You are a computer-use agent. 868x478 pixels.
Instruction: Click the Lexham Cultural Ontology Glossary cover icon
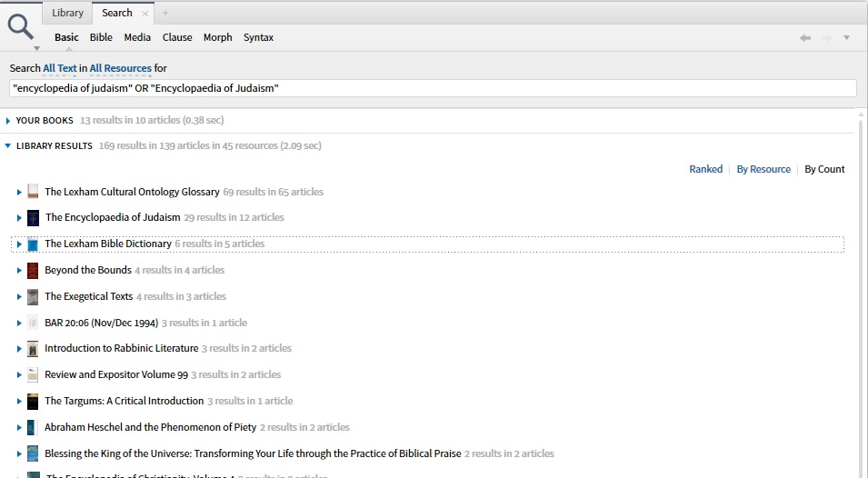coord(34,192)
